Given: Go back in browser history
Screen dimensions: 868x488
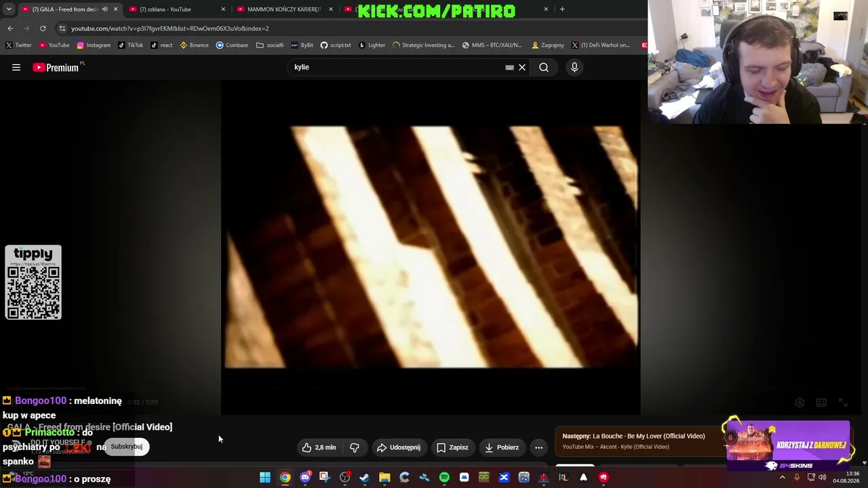Looking at the screenshot, I should click(10, 28).
